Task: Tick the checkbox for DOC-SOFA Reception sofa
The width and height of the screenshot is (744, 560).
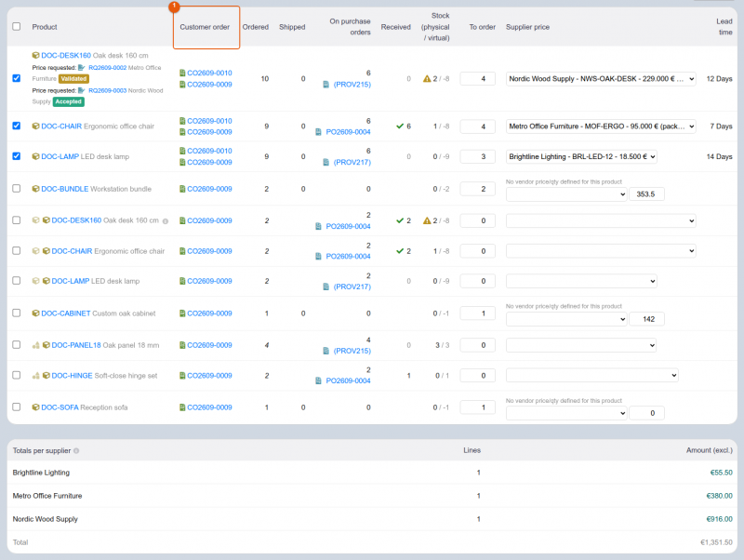Action: pyautogui.click(x=17, y=407)
